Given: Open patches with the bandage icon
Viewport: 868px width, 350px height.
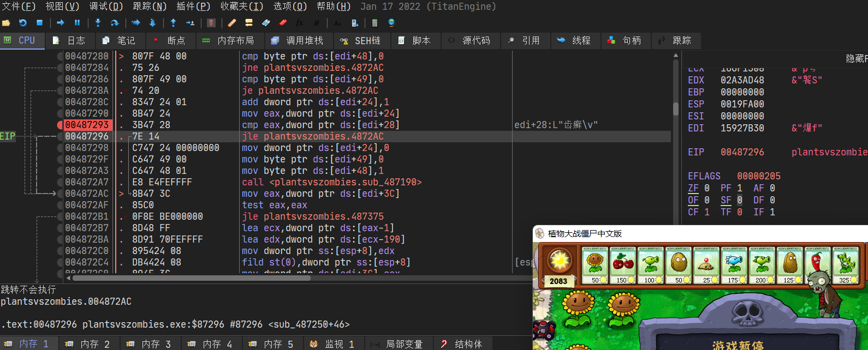Looking at the screenshot, I should click(232, 23).
